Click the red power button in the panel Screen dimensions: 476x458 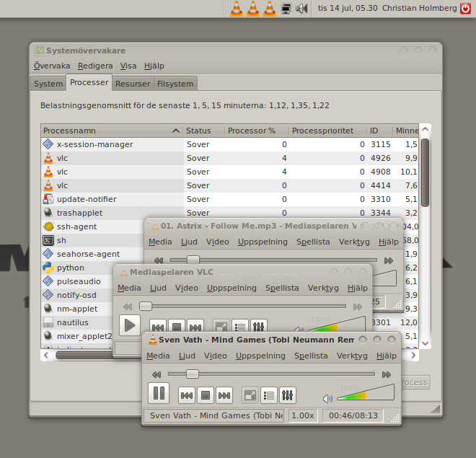[466, 8]
